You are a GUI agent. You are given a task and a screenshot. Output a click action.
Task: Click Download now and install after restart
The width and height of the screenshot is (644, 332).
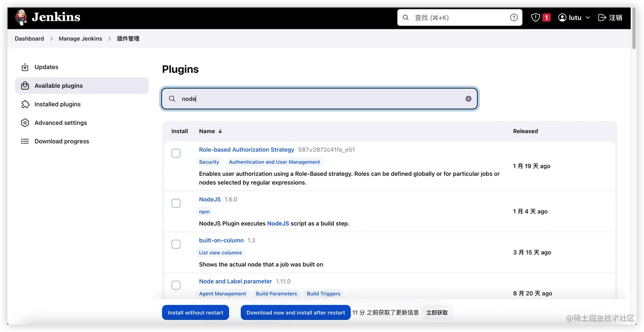point(296,312)
